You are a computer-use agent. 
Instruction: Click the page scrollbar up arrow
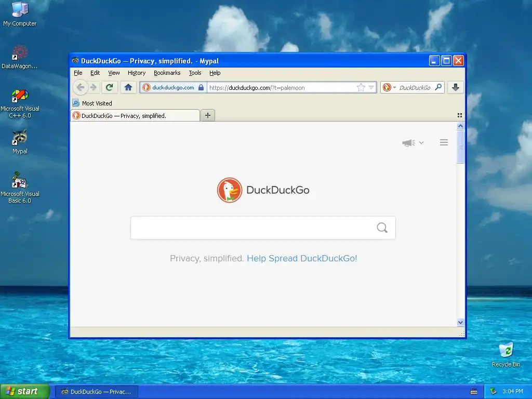460,126
